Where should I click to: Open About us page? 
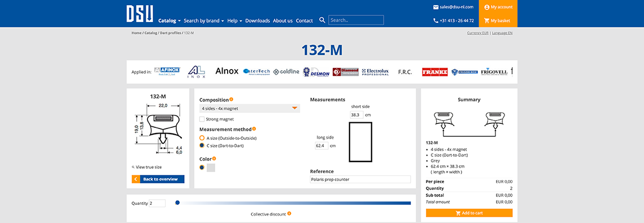tap(282, 20)
